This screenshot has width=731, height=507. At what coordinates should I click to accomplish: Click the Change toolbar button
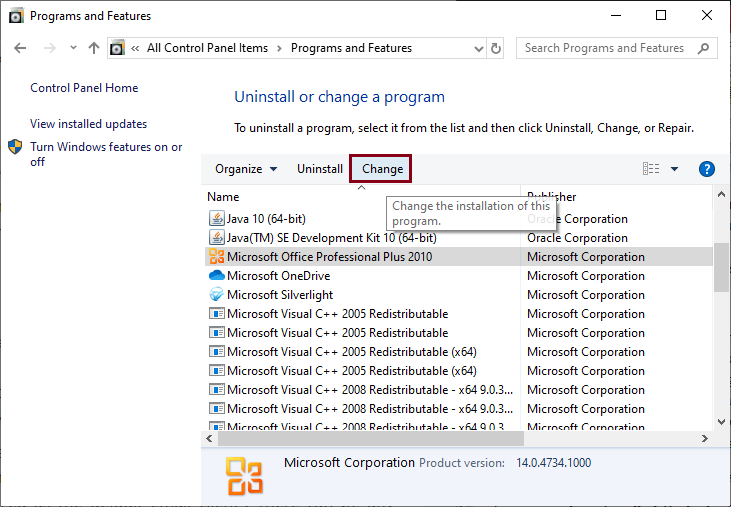tap(382, 169)
